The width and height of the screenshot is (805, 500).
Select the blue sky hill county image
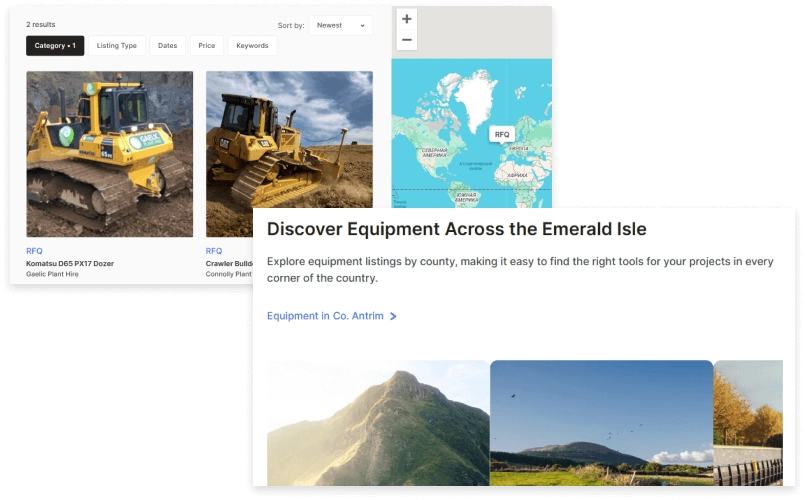click(601, 422)
